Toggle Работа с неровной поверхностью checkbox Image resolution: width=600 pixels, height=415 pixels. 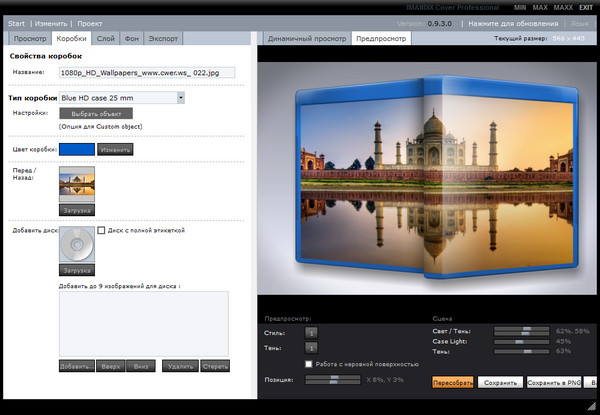click(310, 363)
